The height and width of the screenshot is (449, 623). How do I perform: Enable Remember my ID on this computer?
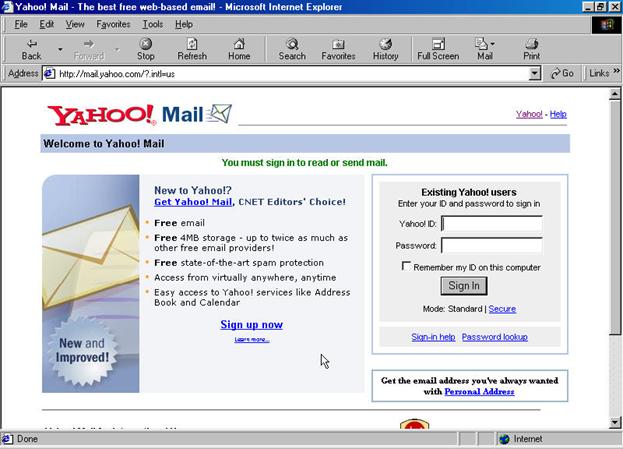coord(406,267)
